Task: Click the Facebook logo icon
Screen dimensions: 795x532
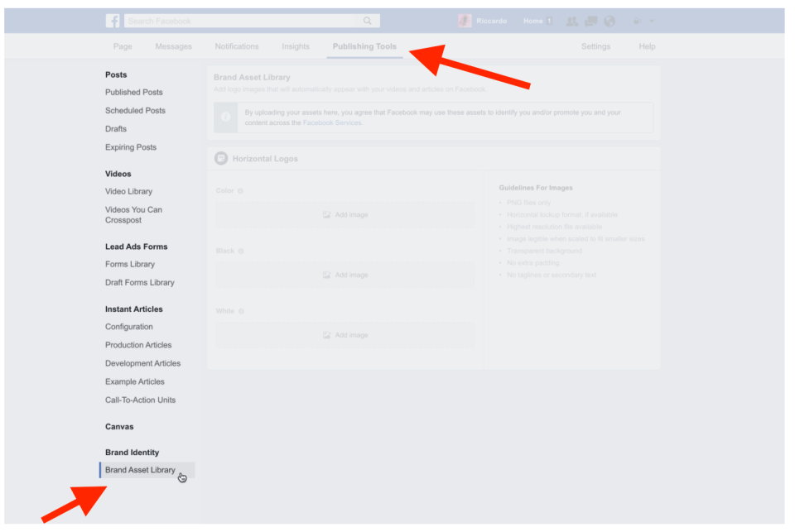Action: pos(113,21)
